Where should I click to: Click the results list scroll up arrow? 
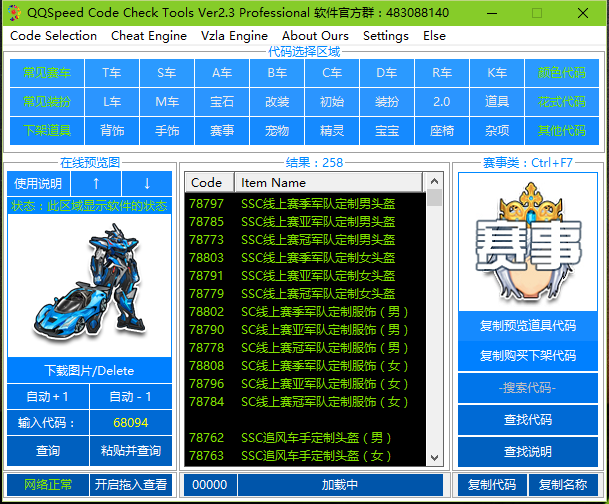[x=435, y=181]
